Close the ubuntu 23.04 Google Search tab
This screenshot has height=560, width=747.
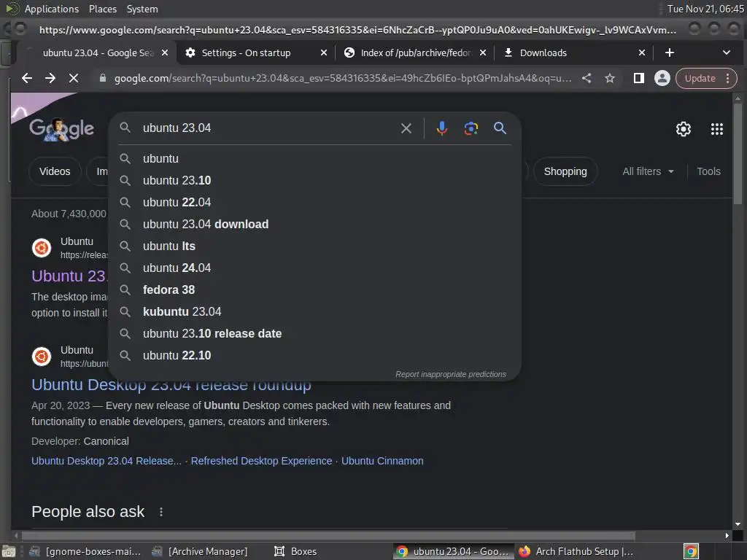coord(165,52)
